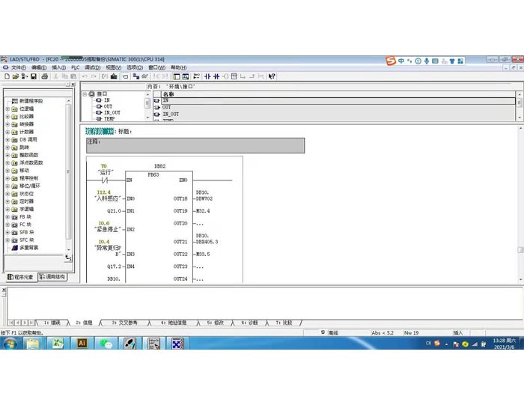The image size is (524, 420).
Task: Expand the FB 块 tree node
Action: [7, 217]
